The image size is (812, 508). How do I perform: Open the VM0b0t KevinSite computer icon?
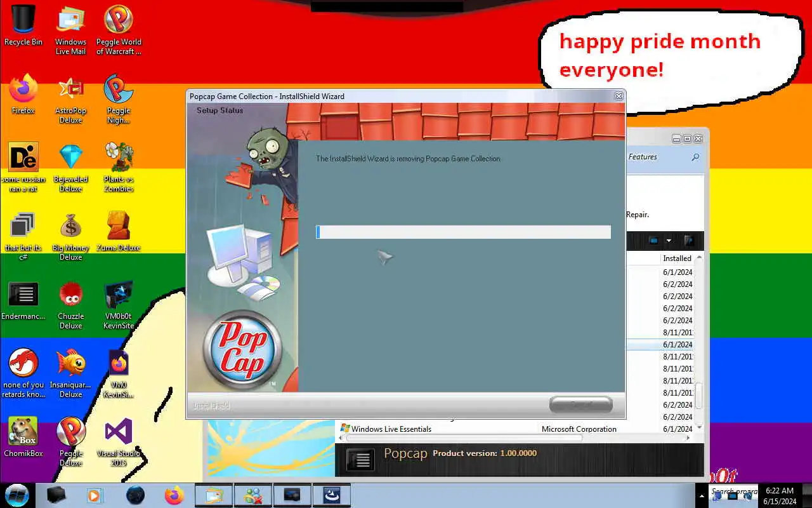pos(119,304)
